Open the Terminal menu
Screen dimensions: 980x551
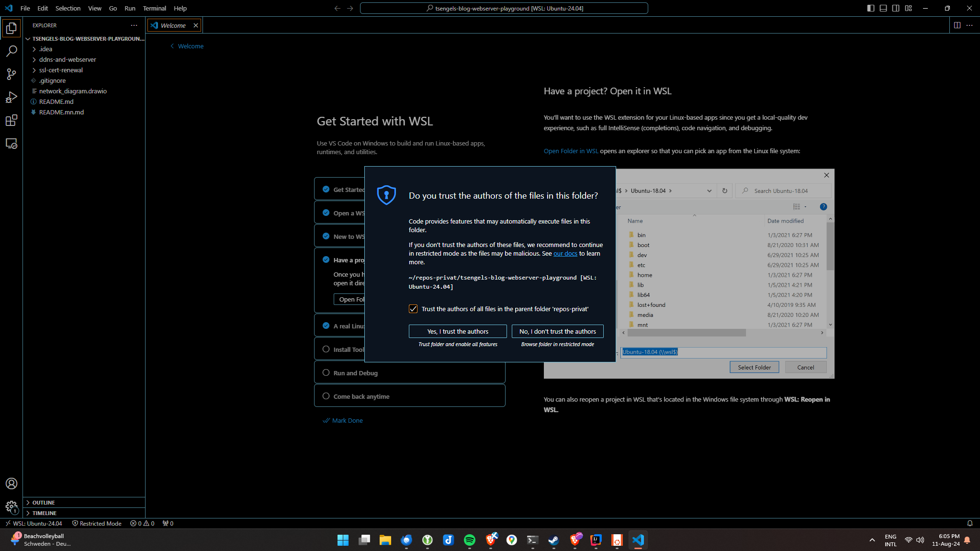(x=154, y=8)
